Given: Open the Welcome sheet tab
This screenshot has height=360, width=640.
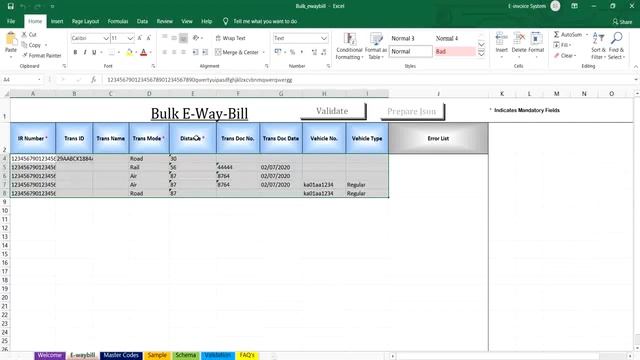Looking at the screenshot, I should coord(49,356).
